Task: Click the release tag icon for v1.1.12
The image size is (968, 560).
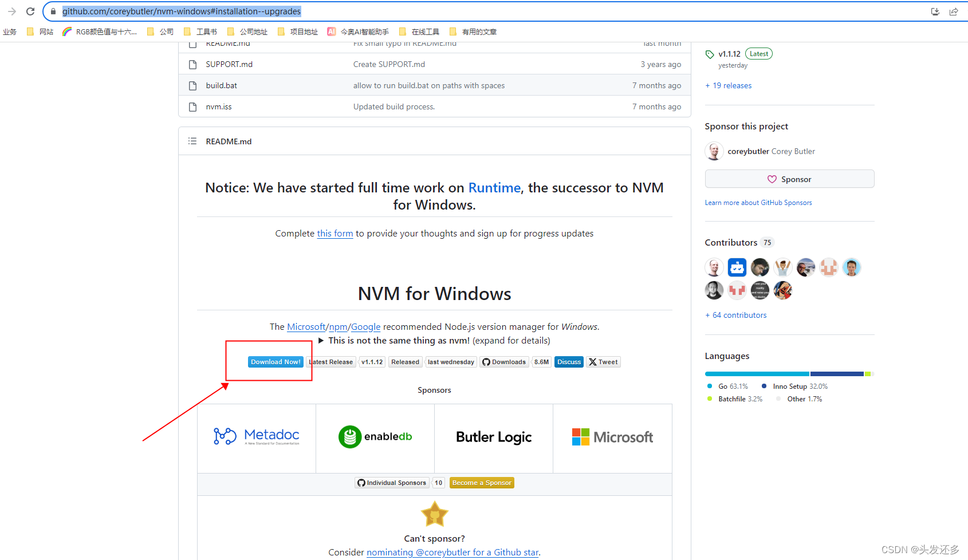Action: pyautogui.click(x=710, y=54)
